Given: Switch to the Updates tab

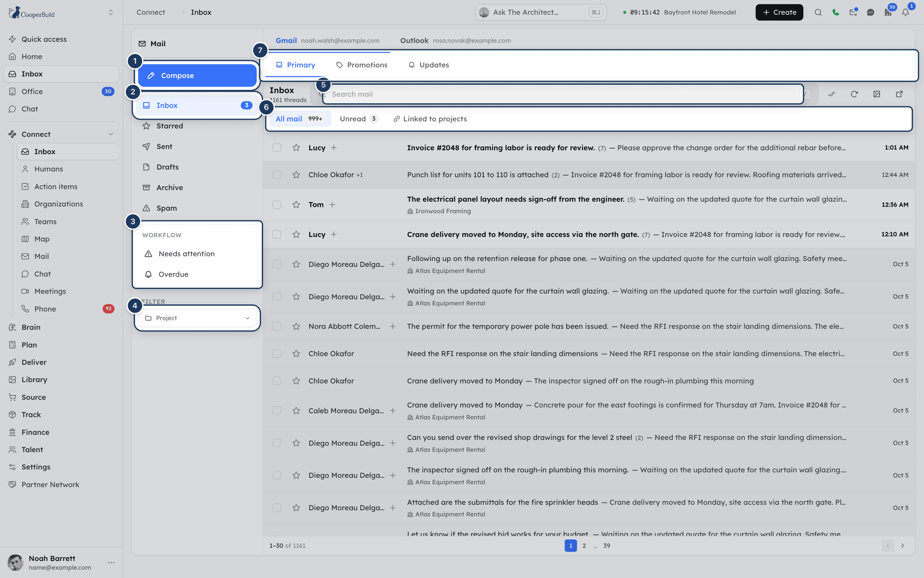Looking at the screenshot, I should tap(428, 65).
